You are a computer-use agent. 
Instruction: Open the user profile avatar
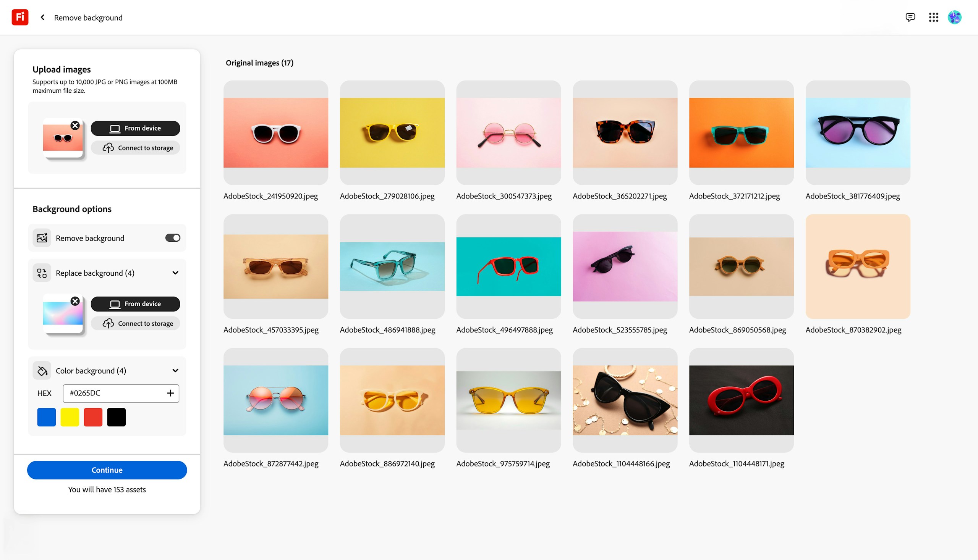point(955,17)
